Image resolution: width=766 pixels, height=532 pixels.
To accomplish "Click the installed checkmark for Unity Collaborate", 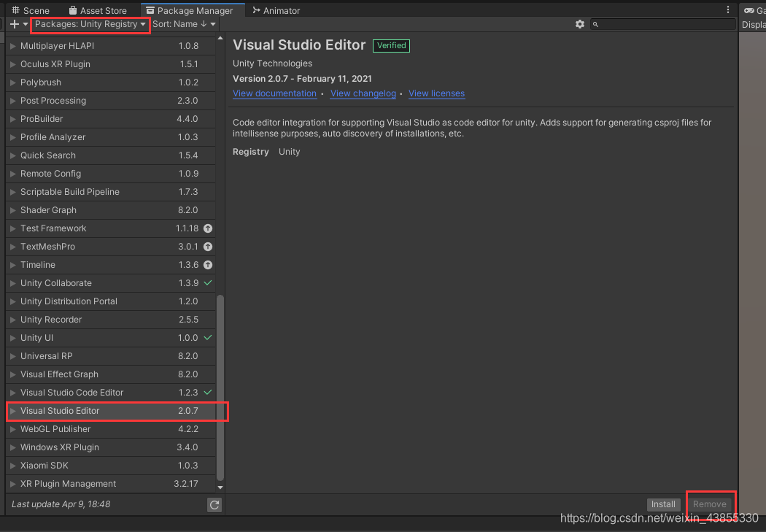I will point(208,283).
